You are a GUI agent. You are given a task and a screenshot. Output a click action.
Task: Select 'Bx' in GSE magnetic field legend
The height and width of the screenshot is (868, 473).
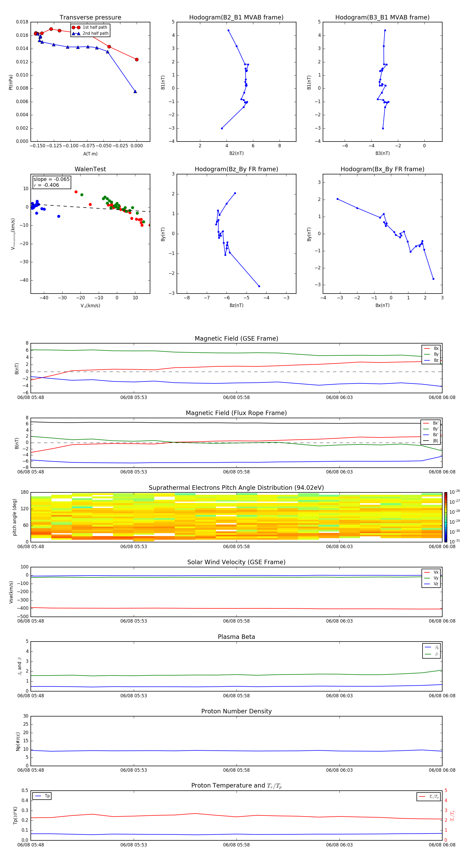point(431,349)
